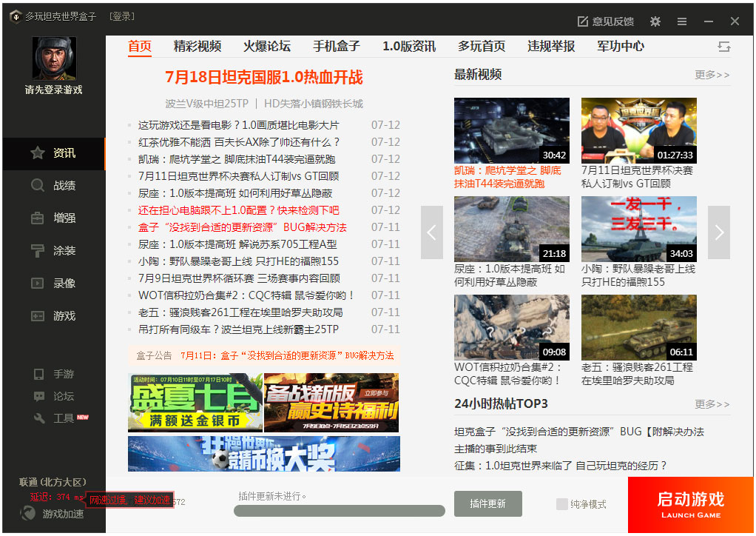Show next videos with right chevron arrow

[x=718, y=232]
